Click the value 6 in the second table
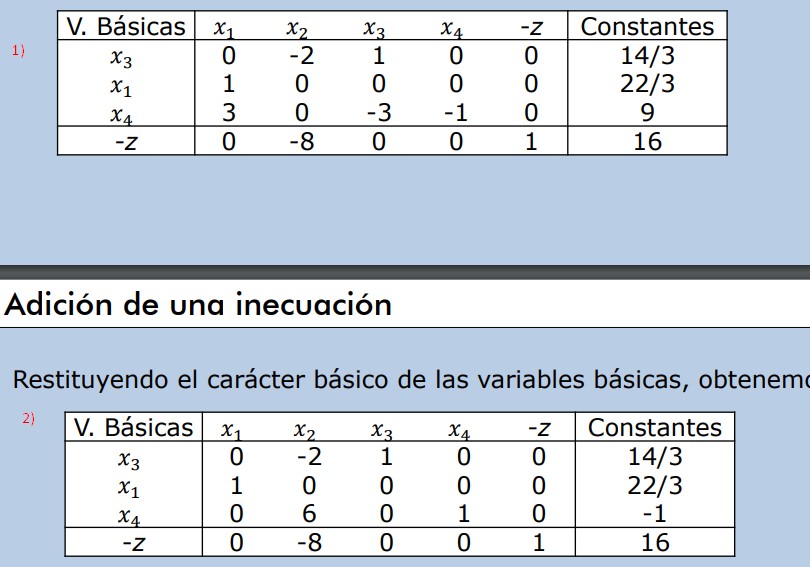810x567 pixels. coord(309,515)
